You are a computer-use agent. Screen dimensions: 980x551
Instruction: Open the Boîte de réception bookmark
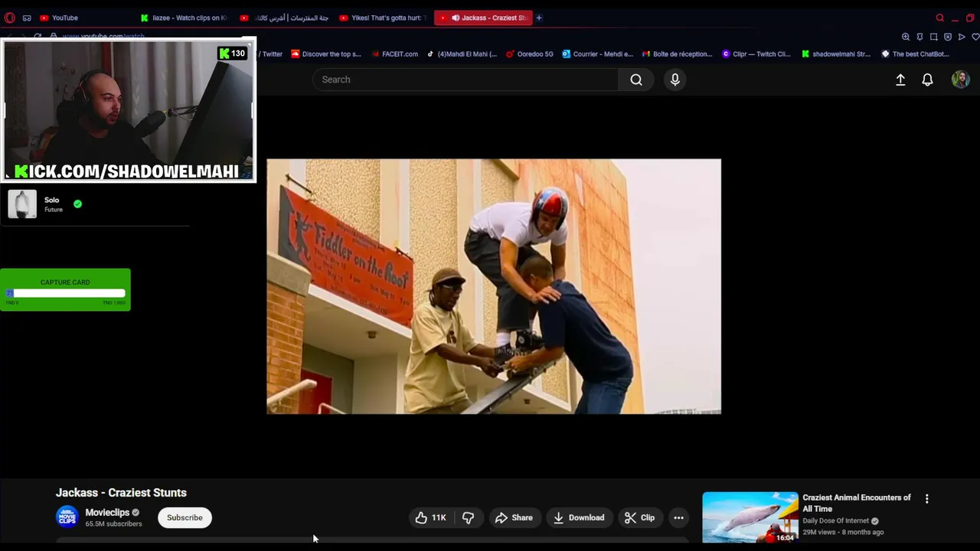click(677, 54)
